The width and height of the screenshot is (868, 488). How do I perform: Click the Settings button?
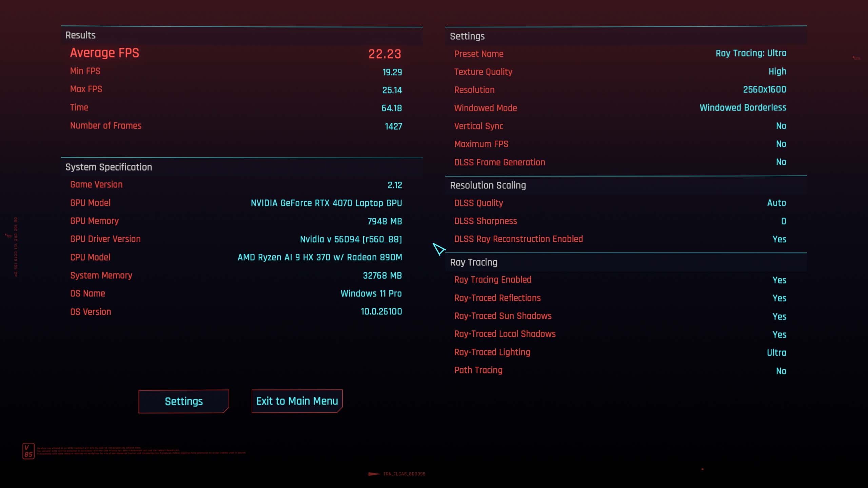click(x=183, y=401)
